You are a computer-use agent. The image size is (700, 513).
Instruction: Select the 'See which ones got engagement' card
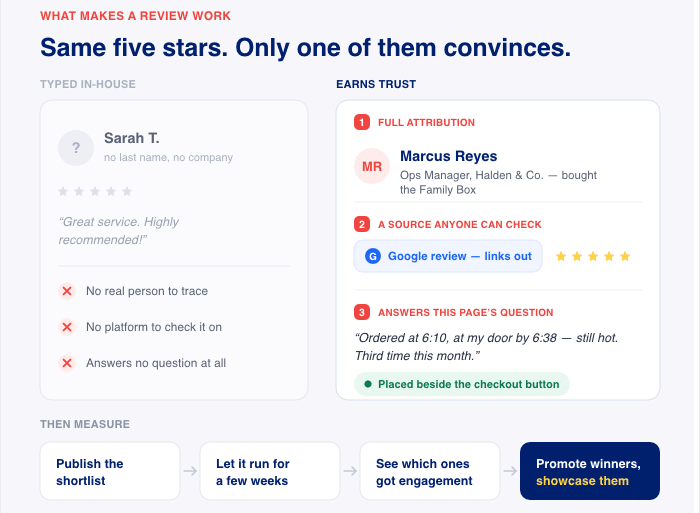pyautogui.click(x=429, y=471)
